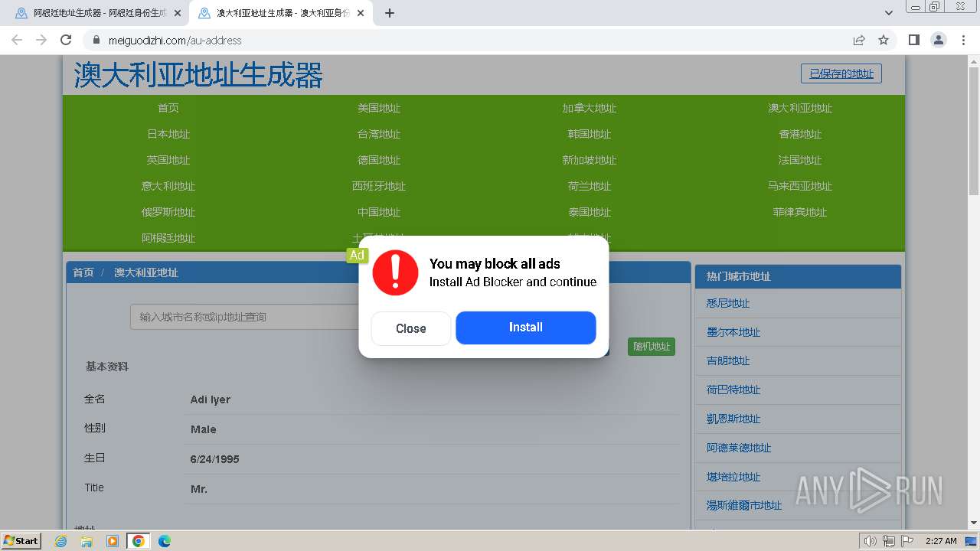Image resolution: width=980 pixels, height=551 pixels.
Task: Open 澳大利亚地址 in green nav menu
Action: click(800, 108)
